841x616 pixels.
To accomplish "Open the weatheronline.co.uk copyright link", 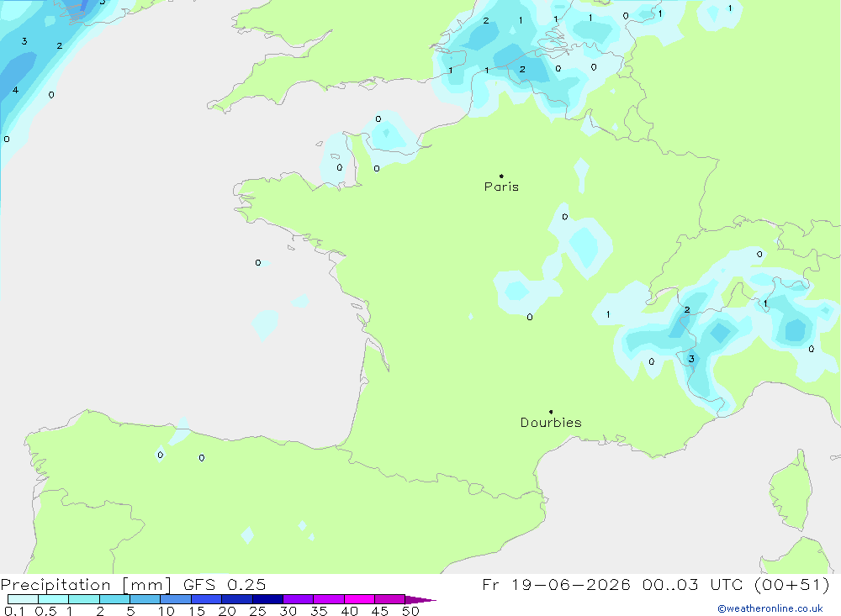I will [770, 608].
